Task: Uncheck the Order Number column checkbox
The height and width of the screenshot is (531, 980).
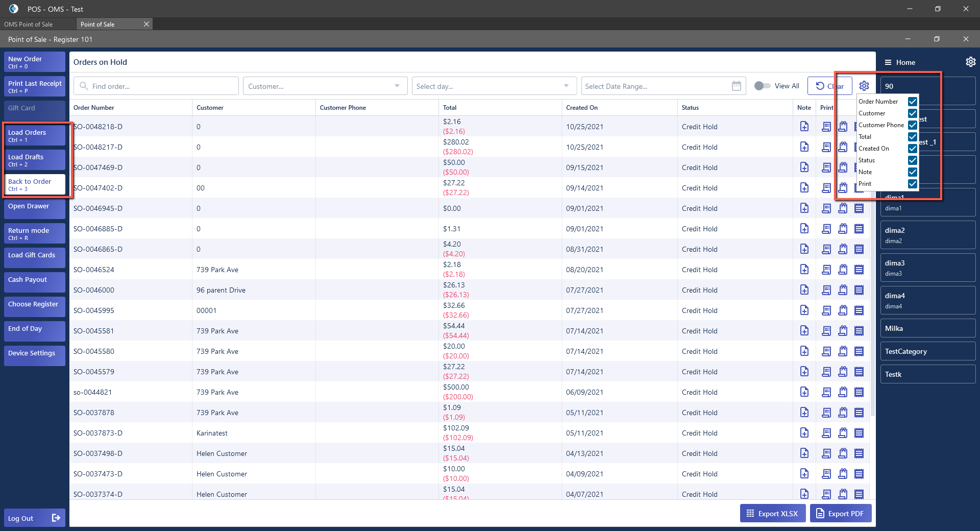Action: 913,102
